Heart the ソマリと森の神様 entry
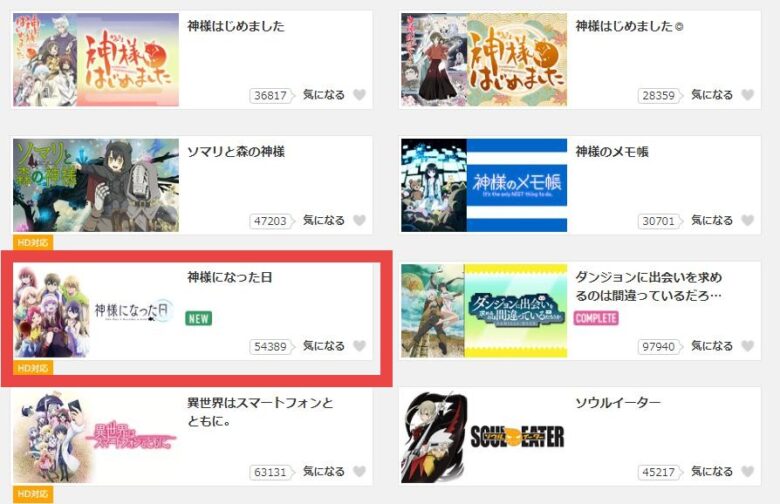Viewport: 780px width, 504px height. coord(359,220)
